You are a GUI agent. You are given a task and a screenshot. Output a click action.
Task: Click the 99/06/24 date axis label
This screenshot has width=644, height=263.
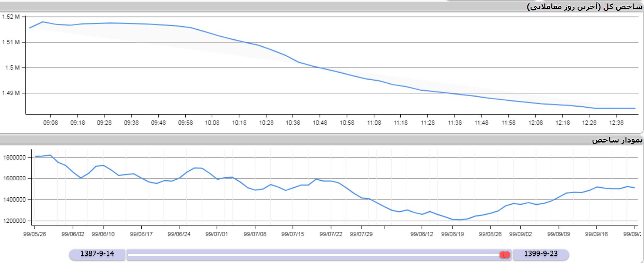click(x=179, y=234)
